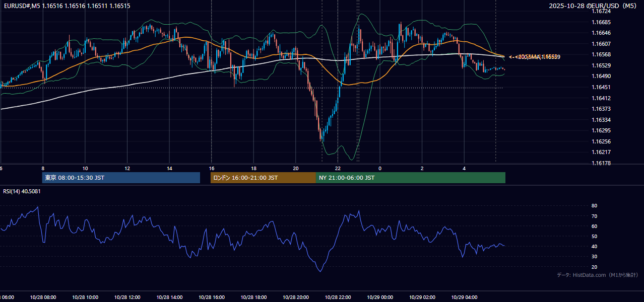Screen dimensions: 644x302
Task: Click the 1.16334 price axis label
Action: 601,120
